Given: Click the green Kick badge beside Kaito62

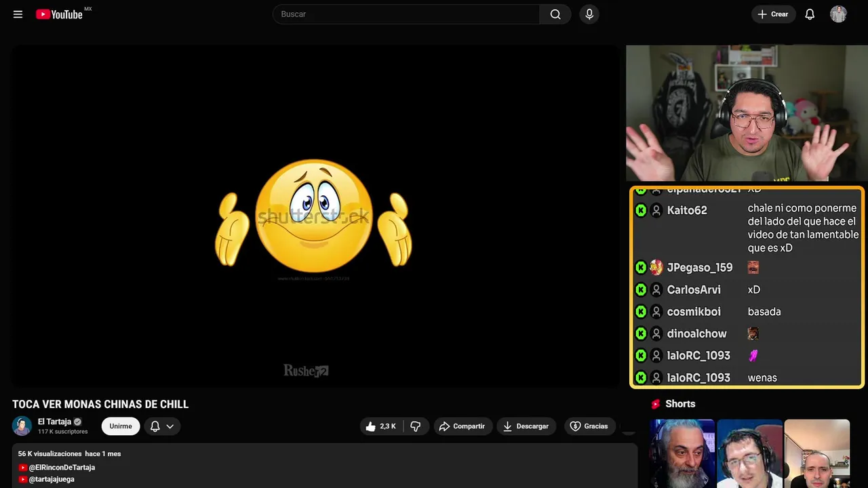Looking at the screenshot, I should click(x=641, y=211).
